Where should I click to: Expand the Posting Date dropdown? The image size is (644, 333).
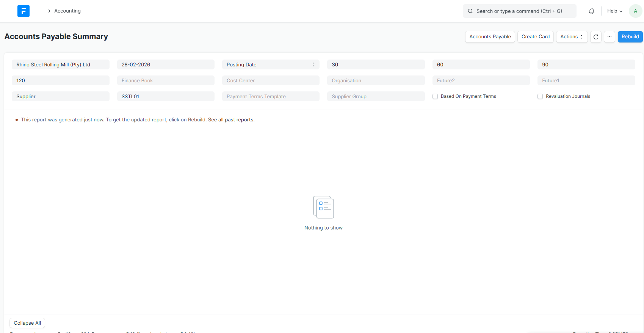click(x=271, y=64)
